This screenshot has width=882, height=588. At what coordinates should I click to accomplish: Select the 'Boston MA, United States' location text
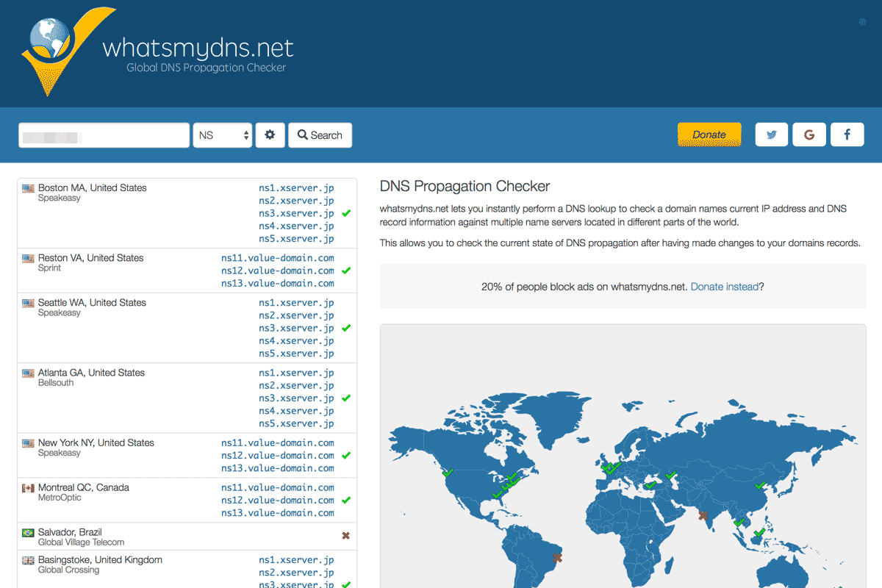(93, 187)
